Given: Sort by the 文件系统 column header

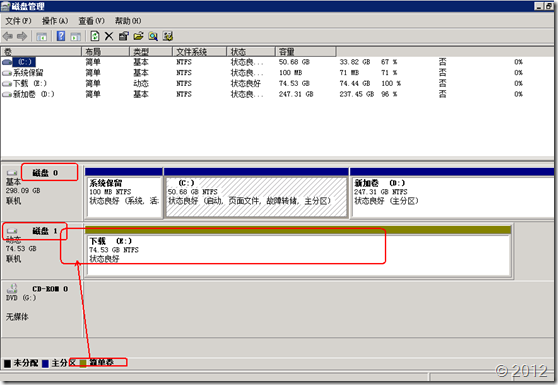Looking at the screenshot, I should (x=200, y=52).
